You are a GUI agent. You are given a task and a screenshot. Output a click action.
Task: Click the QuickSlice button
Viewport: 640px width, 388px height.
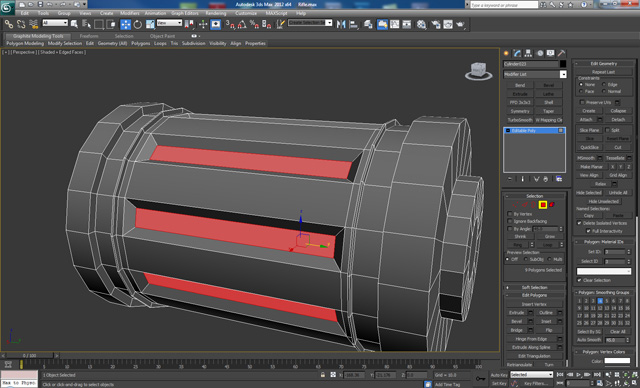coord(589,147)
